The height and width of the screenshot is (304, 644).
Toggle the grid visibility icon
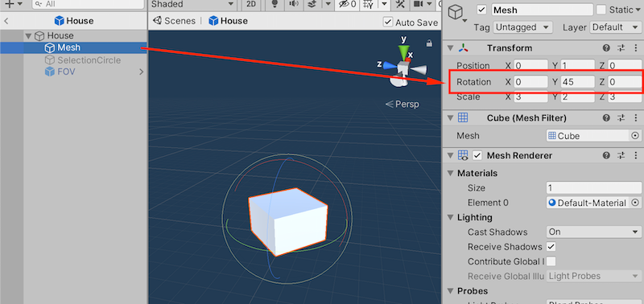[x=369, y=4]
